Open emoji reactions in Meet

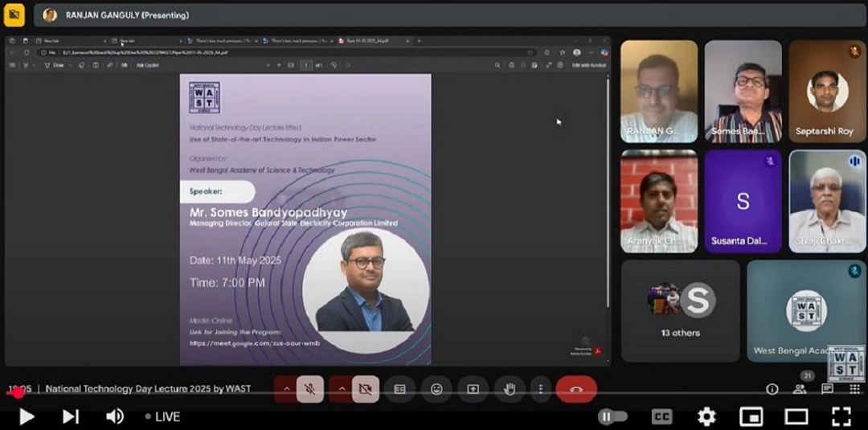[x=436, y=389]
